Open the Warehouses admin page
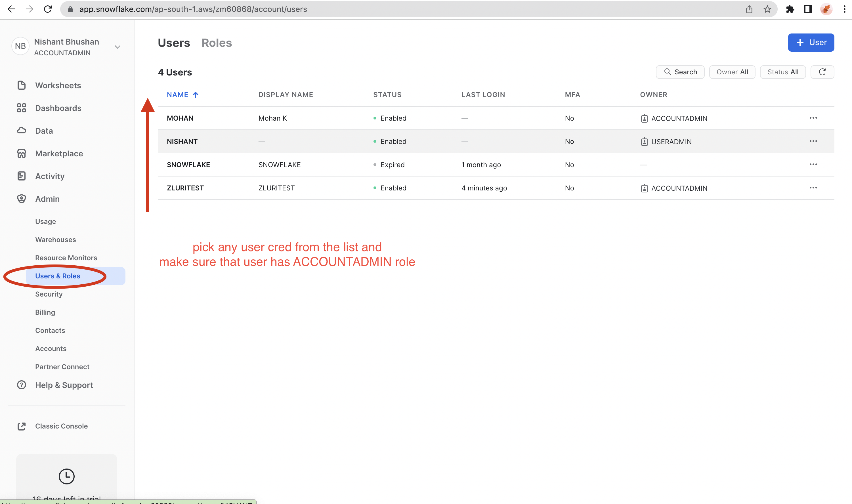The image size is (852, 504). [56, 240]
